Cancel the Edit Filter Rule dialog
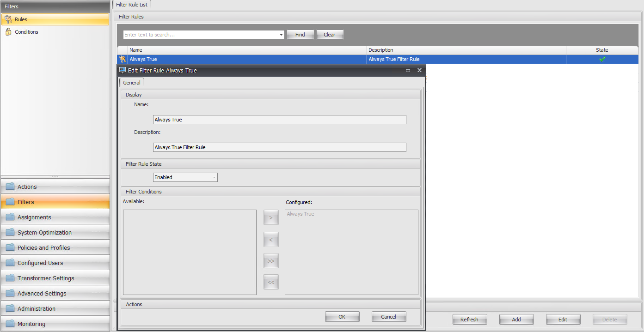This screenshot has width=644, height=332. click(x=388, y=317)
